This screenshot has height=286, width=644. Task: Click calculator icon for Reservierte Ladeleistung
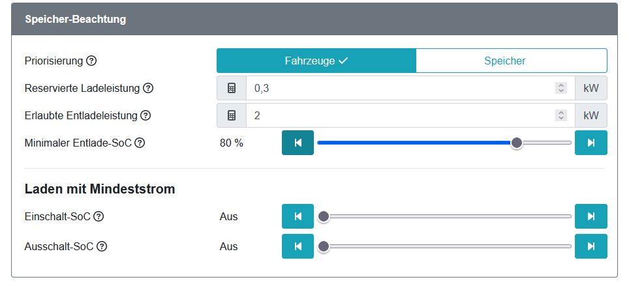[x=232, y=88]
